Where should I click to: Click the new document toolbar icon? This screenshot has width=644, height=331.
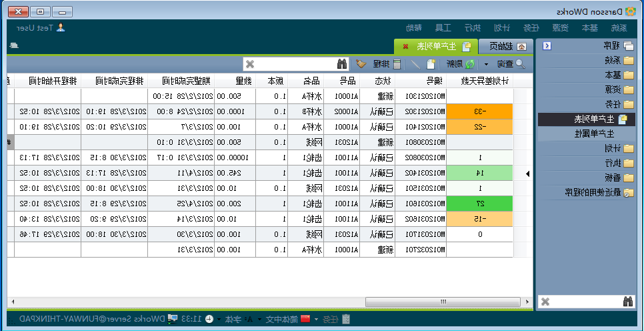coord(431,64)
